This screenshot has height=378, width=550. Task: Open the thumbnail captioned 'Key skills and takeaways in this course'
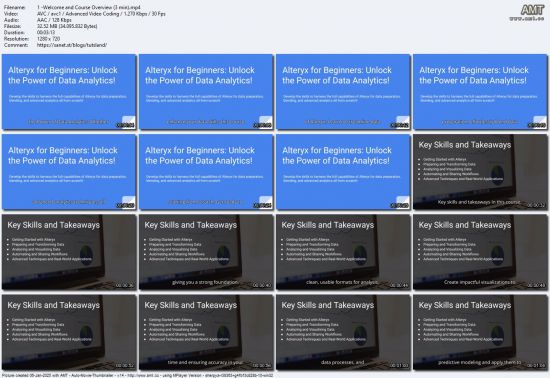coord(480,172)
